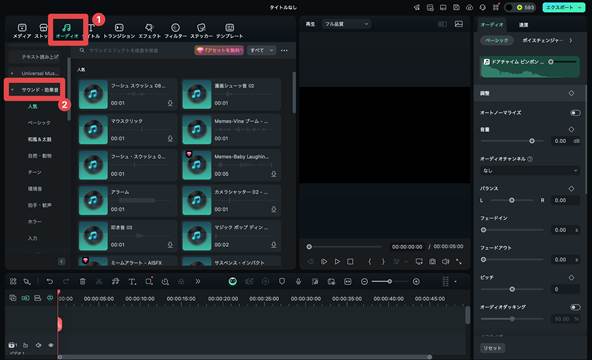Image resolution: width=592 pixels, height=360 pixels.
Task: Switch to the トランジション tab
Action: (x=119, y=31)
